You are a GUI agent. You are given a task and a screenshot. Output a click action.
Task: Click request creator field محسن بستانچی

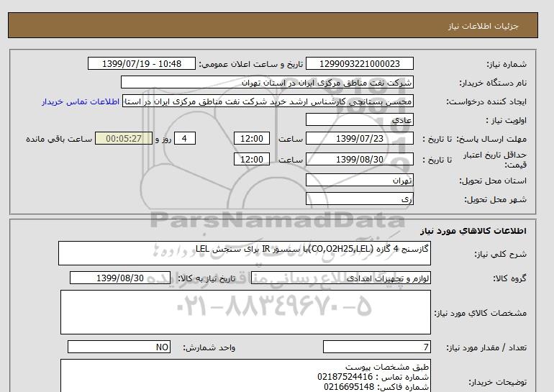(268, 101)
